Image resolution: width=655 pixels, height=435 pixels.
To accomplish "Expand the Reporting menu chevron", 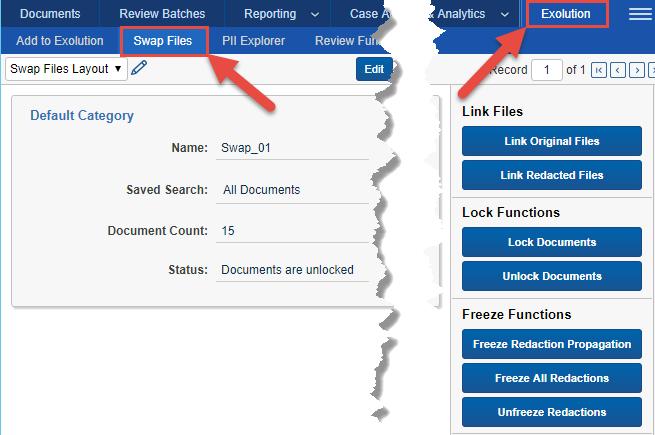I will click(315, 15).
